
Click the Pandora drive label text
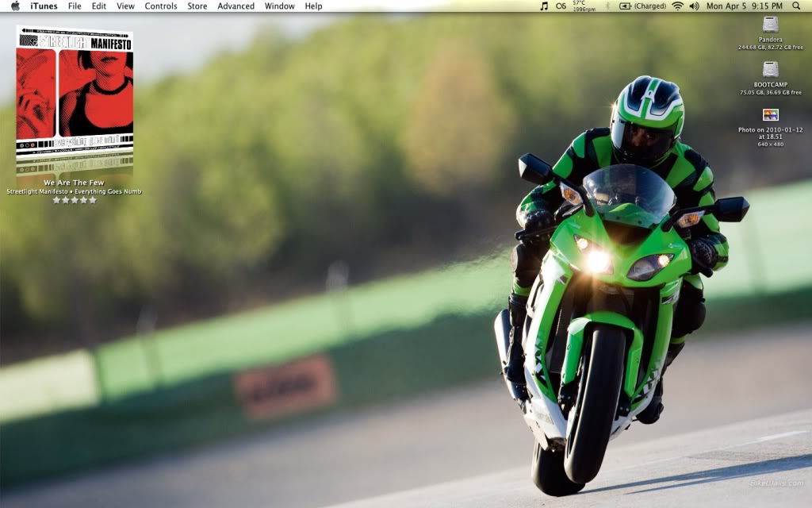771,40
